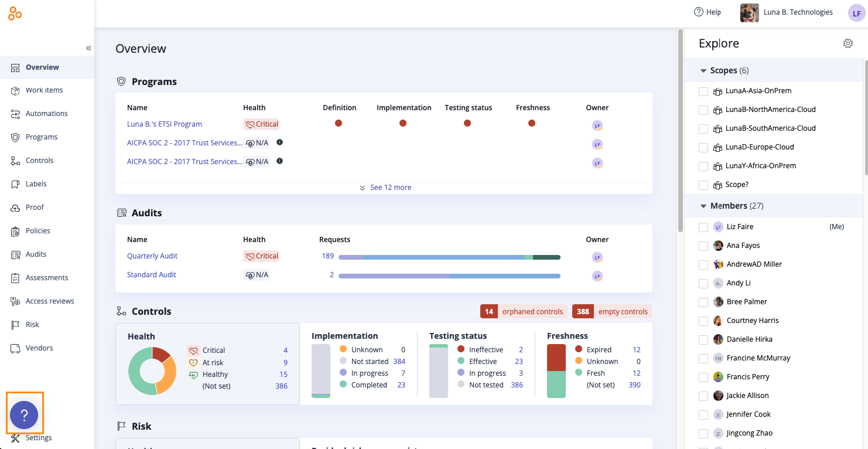Click the LF user avatar in header
868x449 pixels.
(856, 13)
